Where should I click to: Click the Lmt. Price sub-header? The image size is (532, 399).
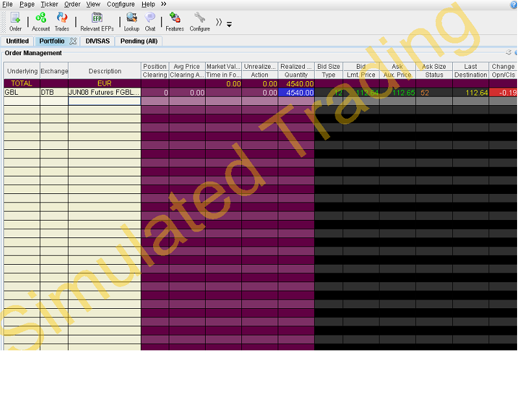(361, 75)
